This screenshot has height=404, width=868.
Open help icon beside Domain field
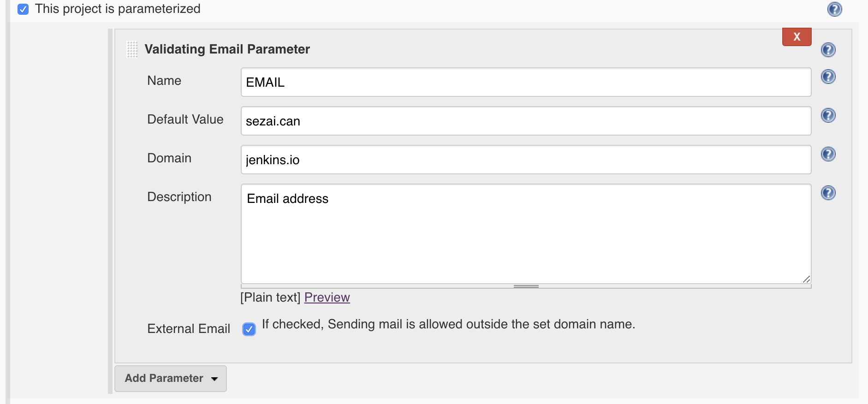(828, 154)
